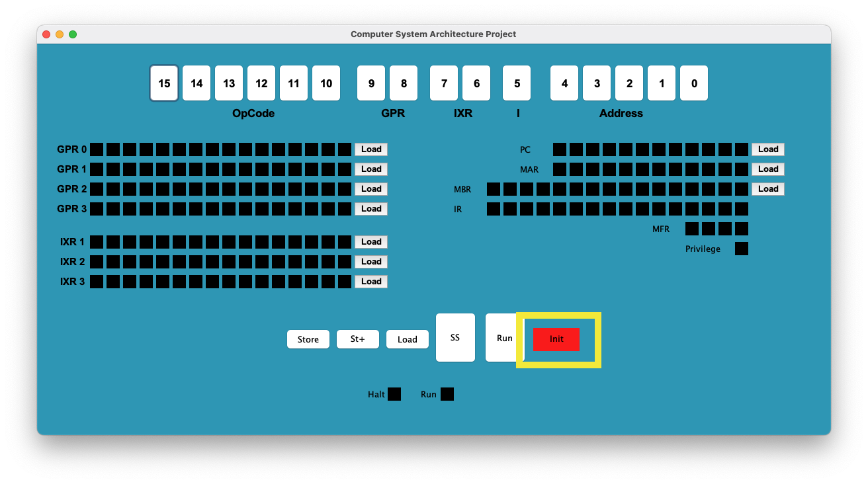868x484 pixels.
Task: Click the red Init button
Action: click(x=556, y=339)
